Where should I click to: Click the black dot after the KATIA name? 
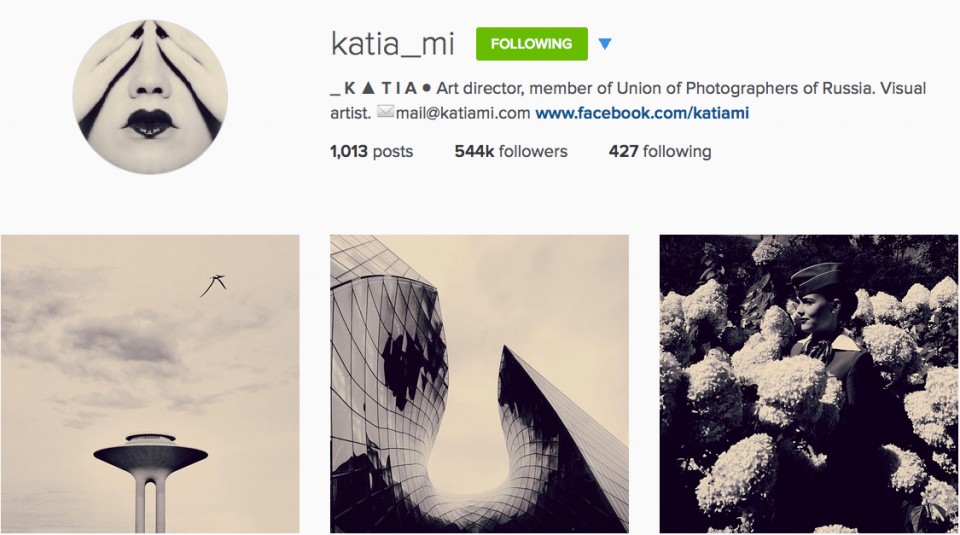tap(427, 89)
